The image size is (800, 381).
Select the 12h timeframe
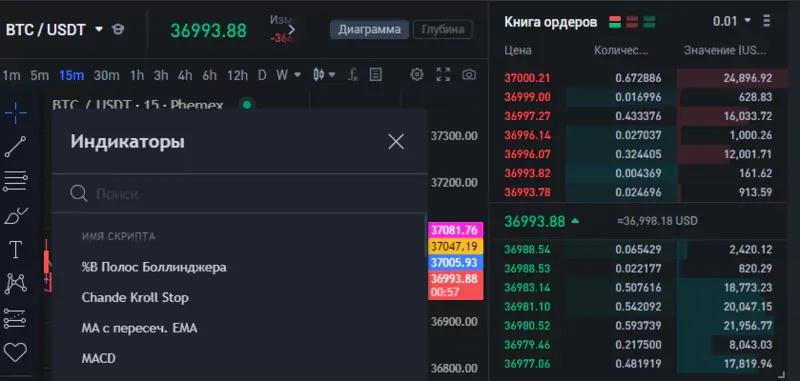pyautogui.click(x=237, y=75)
